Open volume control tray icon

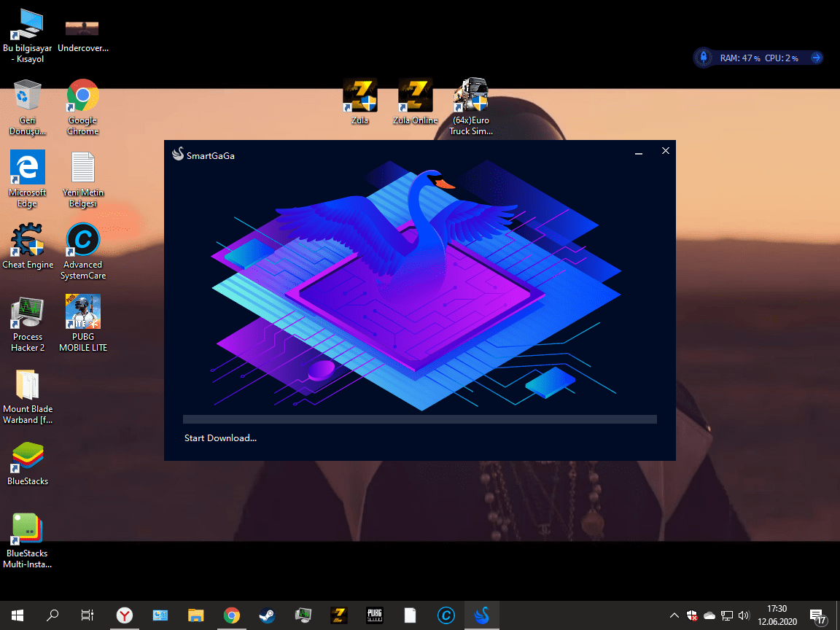click(744, 615)
